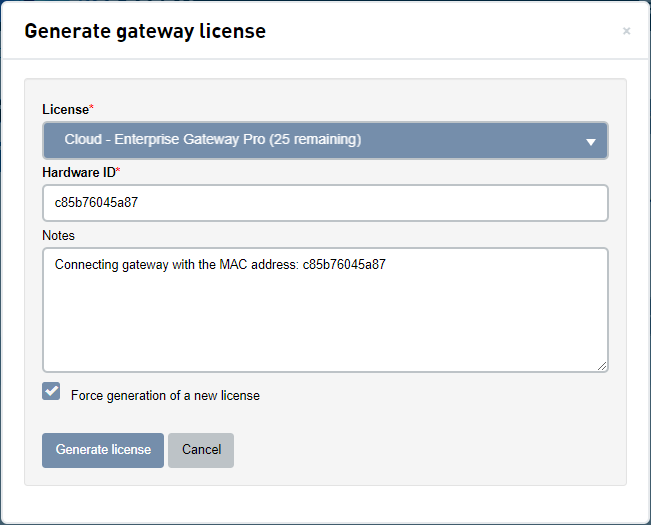The width and height of the screenshot is (651, 525).
Task: Cancel the license generation
Action: 201,450
